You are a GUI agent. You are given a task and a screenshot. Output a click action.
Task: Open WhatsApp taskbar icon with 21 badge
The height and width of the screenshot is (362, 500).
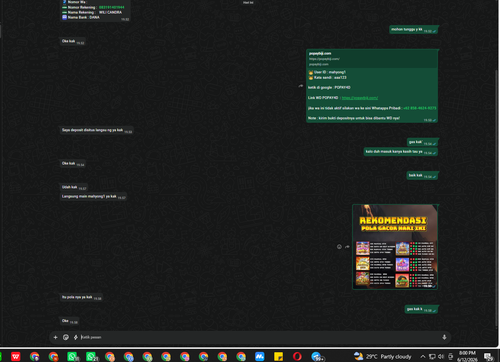coord(92,356)
